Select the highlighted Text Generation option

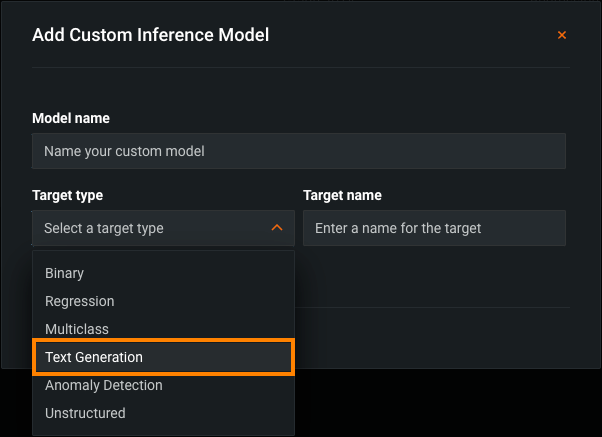[x=94, y=357]
